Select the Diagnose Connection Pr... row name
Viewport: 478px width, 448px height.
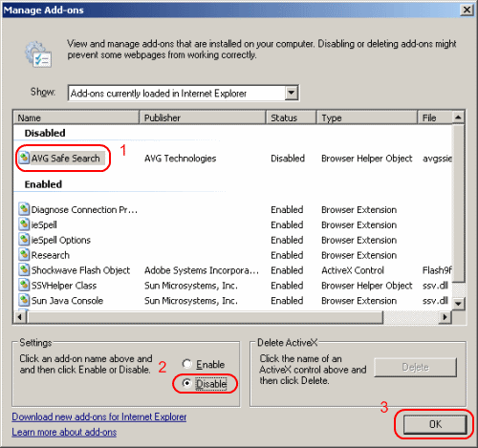tap(84, 210)
